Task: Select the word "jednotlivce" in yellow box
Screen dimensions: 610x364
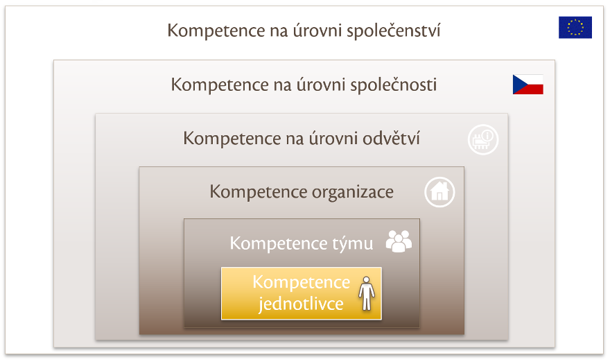Action: coord(301,304)
